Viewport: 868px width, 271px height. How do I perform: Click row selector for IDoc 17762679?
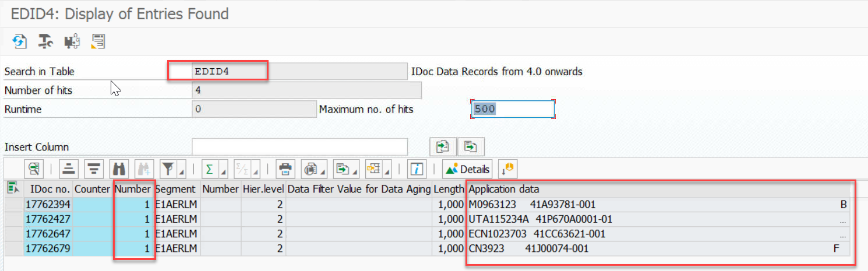coord(14,248)
